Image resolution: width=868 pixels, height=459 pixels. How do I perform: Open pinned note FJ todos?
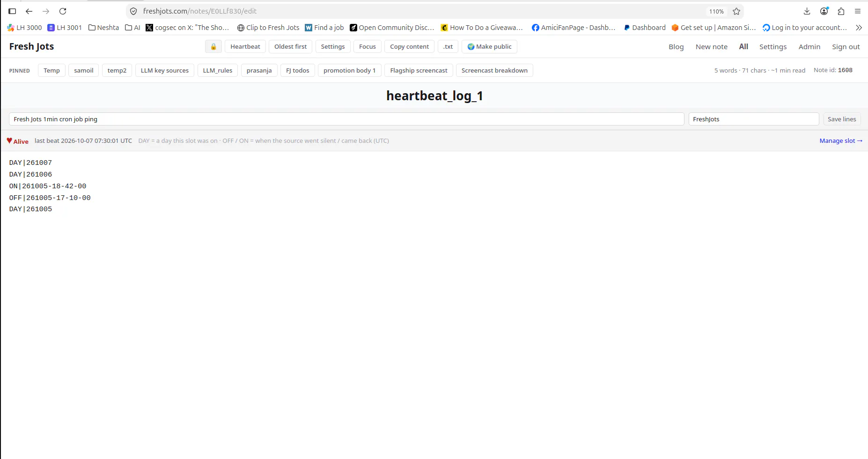(x=297, y=70)
